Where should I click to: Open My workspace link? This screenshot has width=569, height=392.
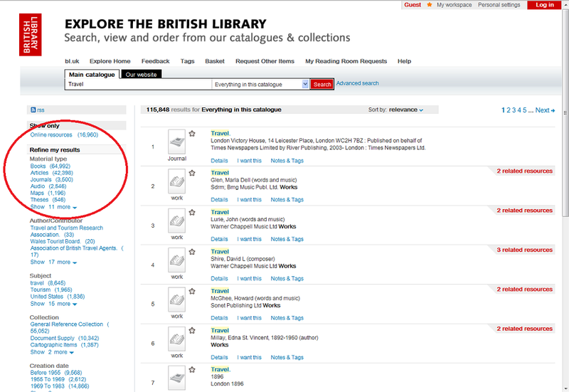click(x=454, y=5)
